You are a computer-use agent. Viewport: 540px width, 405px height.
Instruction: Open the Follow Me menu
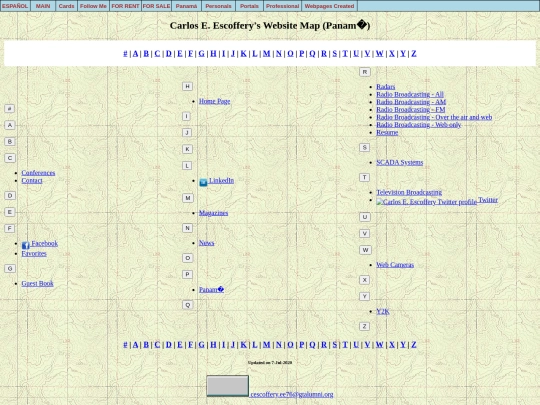[93, 6]
